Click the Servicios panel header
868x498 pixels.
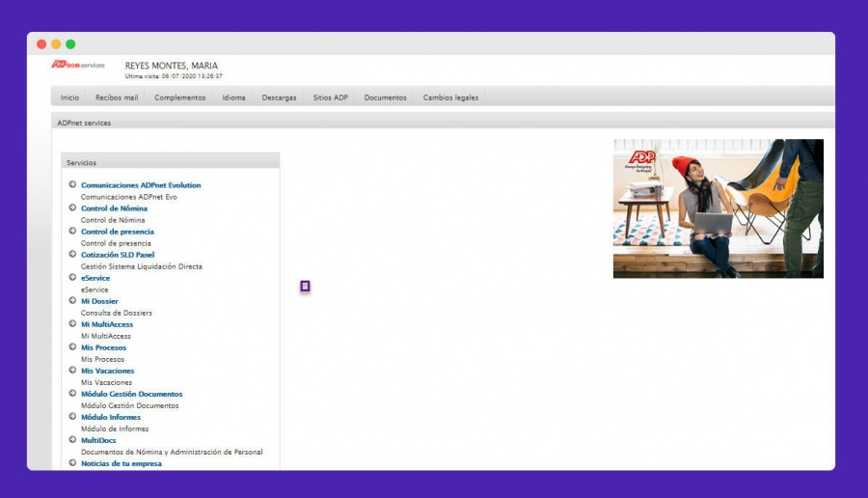(x=170, y=160)
